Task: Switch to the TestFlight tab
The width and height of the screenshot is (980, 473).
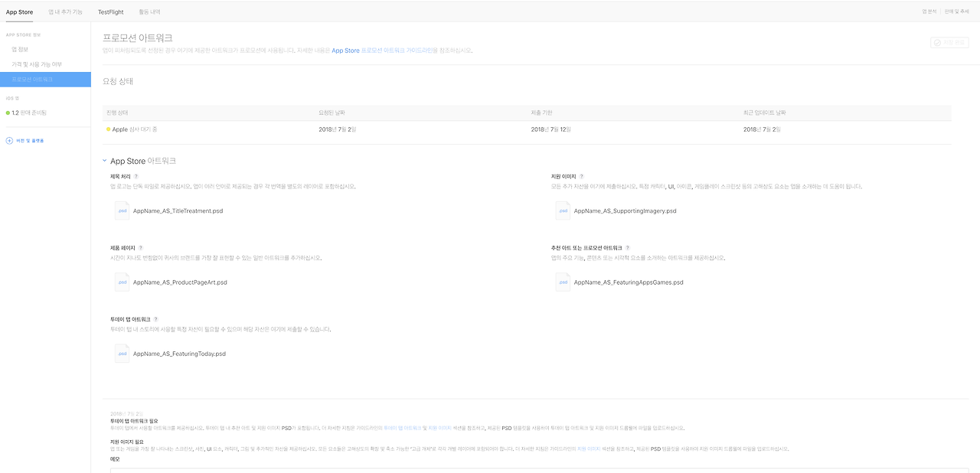Action: click(110, 12)
